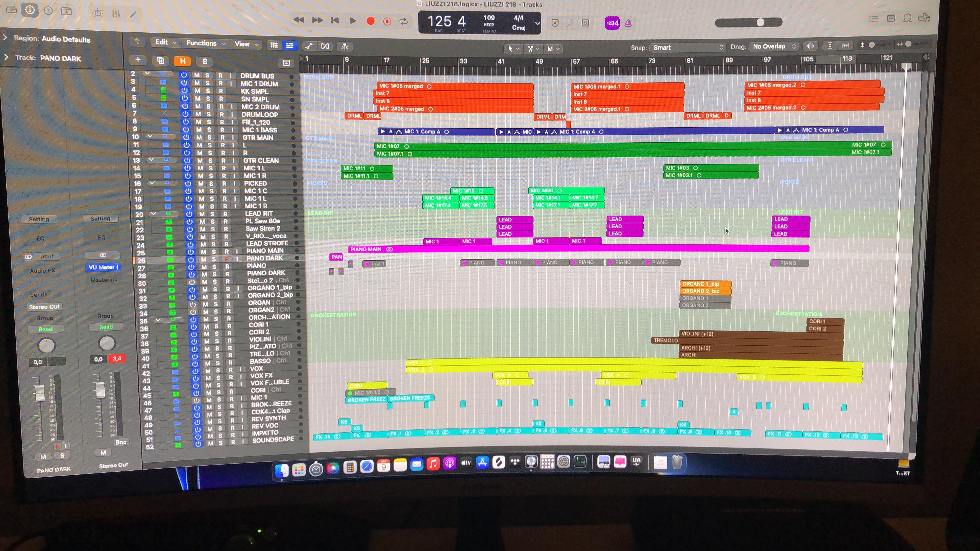This screenshot has height=551, width=980.
Task: Open the Smart Controls dial button
Action: 98,13
